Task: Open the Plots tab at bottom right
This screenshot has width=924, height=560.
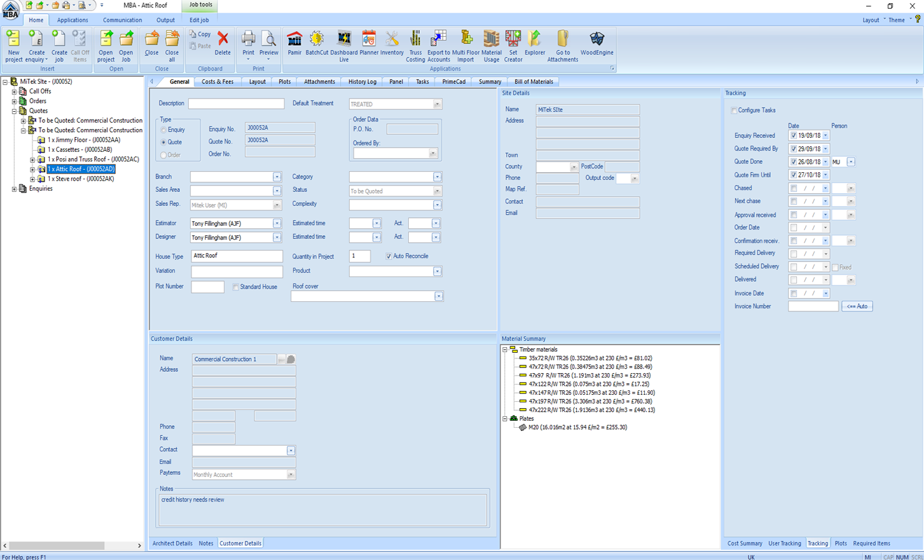Action: click(x=841, y=543)
